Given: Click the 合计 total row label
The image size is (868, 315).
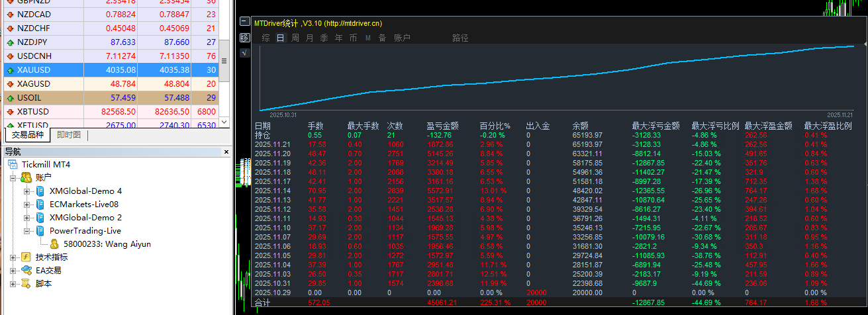Looking at the screenshot, I should pos(263,302).
